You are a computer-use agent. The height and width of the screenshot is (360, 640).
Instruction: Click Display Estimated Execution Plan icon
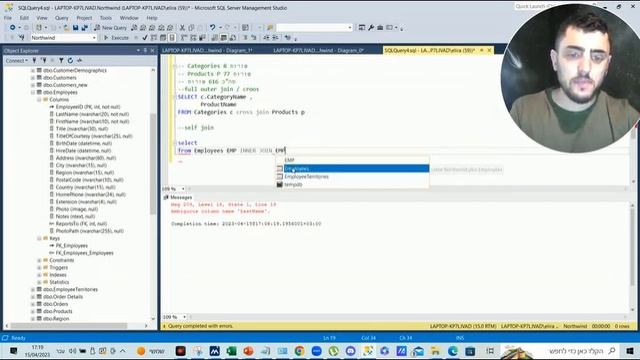pyautogui.click(x=154, y=38)
